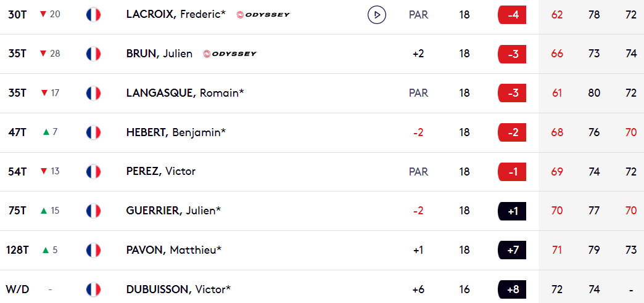Click Lacroix's red -4 total score badge
The width and height of the screenshot is (644, 303).
click(511, 14)
